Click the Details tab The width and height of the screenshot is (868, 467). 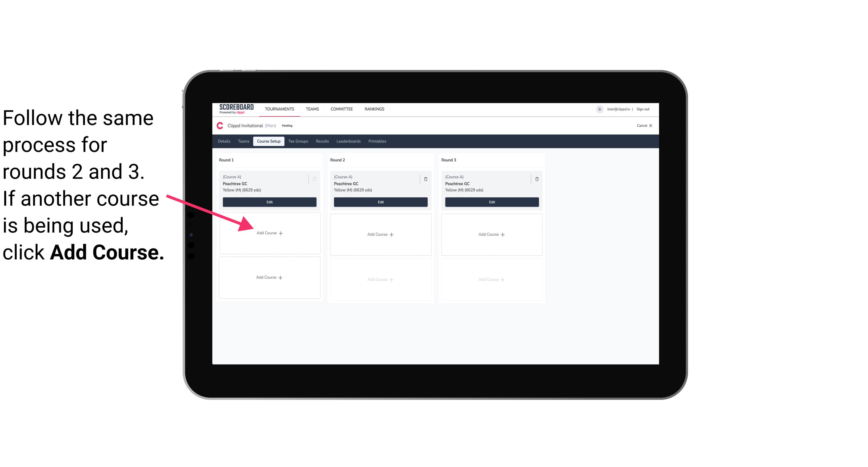coord(224,142)
